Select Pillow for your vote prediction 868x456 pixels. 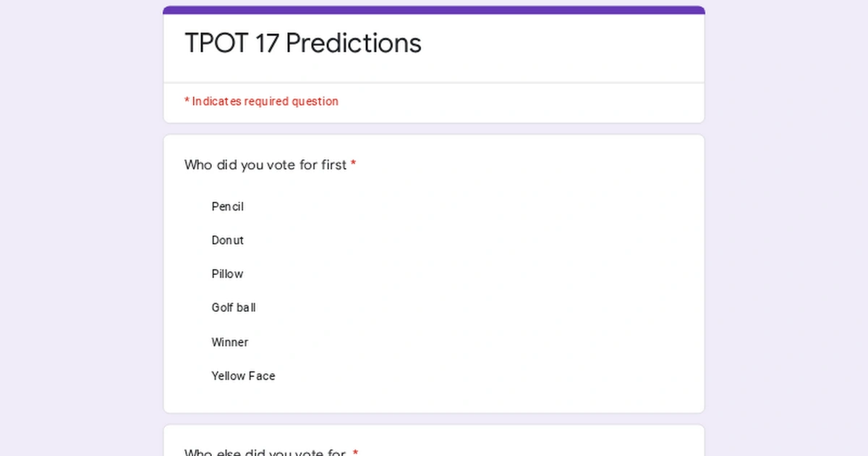(226, 274)
